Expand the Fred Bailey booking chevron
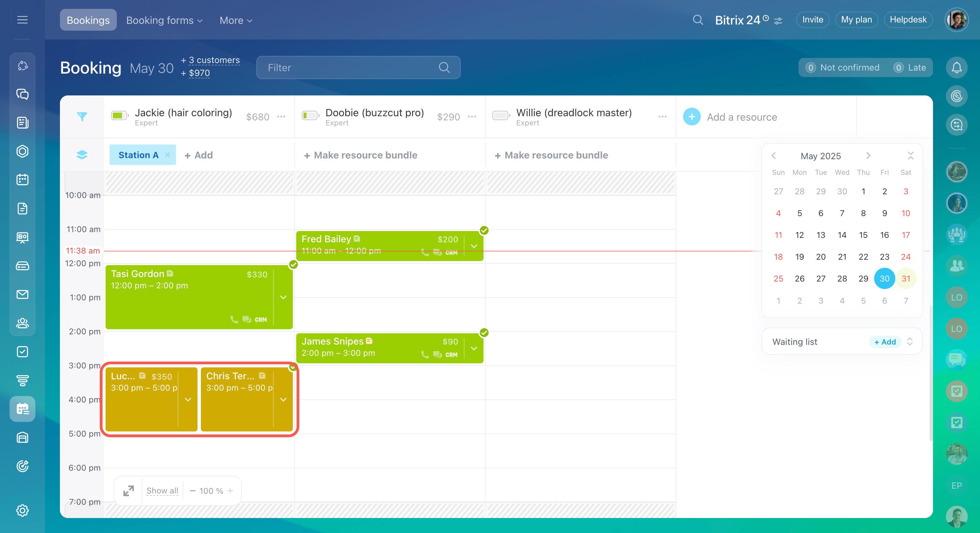This screenshot has width=980, height=533. 474,246
